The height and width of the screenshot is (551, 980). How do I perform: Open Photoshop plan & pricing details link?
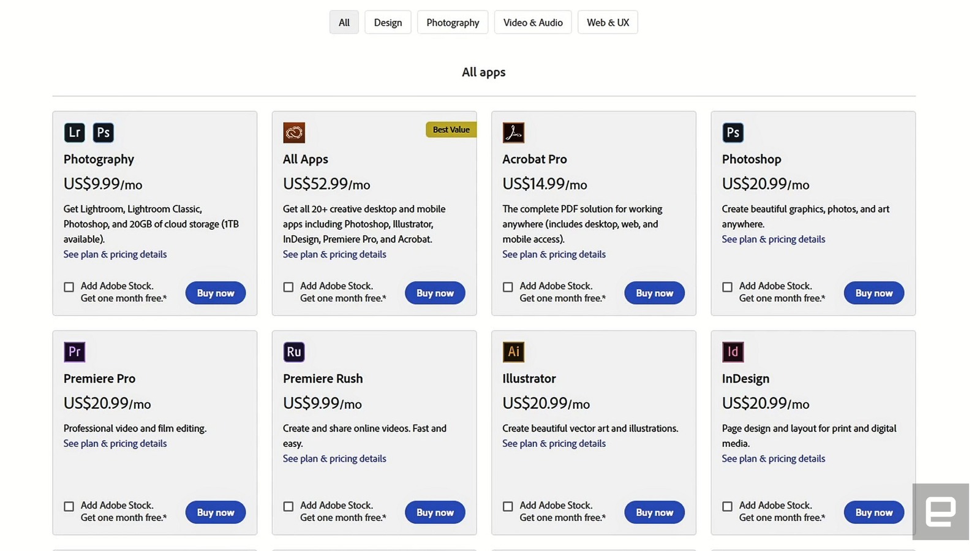(773, 239)
